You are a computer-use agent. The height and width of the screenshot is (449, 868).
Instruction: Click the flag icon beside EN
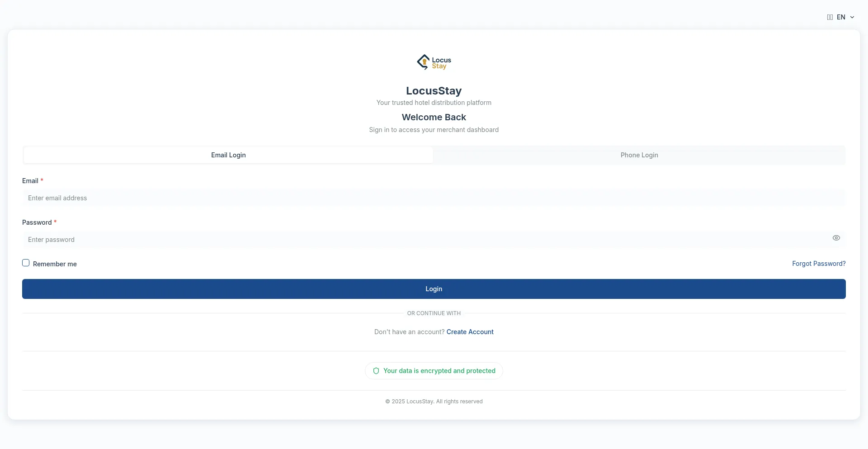(830, 17)
